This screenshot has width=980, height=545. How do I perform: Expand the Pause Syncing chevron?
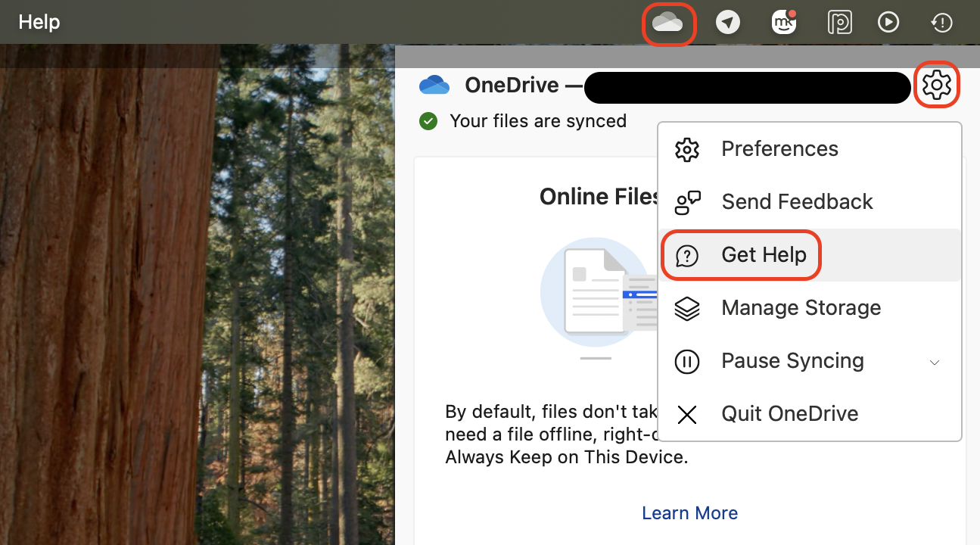935,362
